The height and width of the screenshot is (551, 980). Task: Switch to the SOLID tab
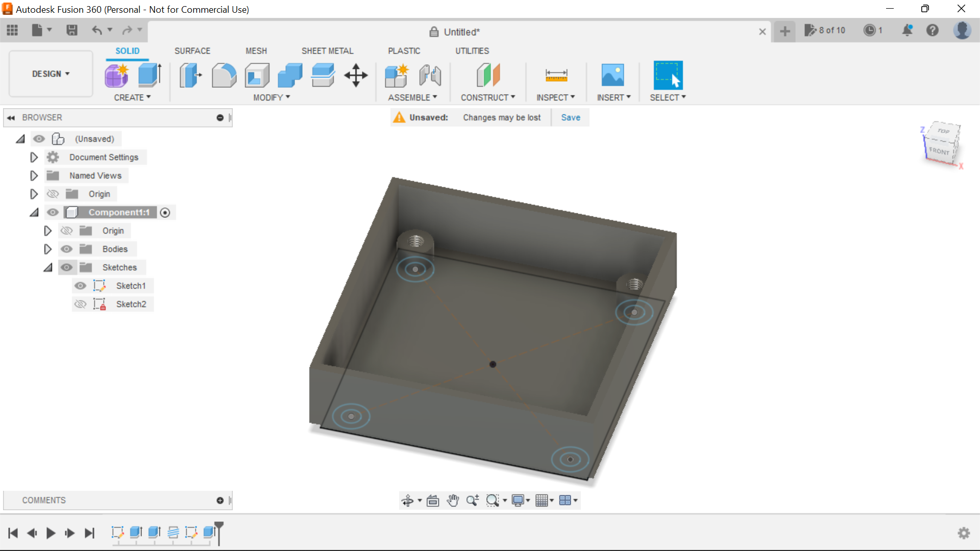[127, 51]
